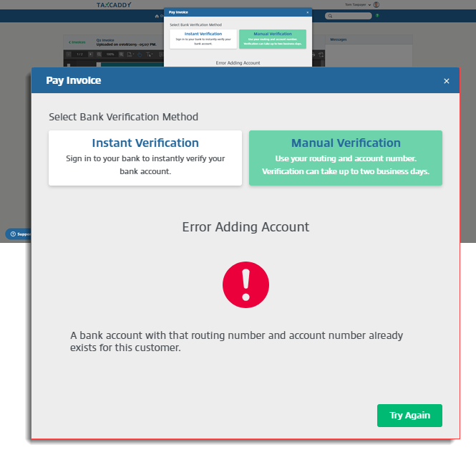Go to next page in PDF toolbar
The height and width of the screenshot is (450, 476).
(90, 54)
